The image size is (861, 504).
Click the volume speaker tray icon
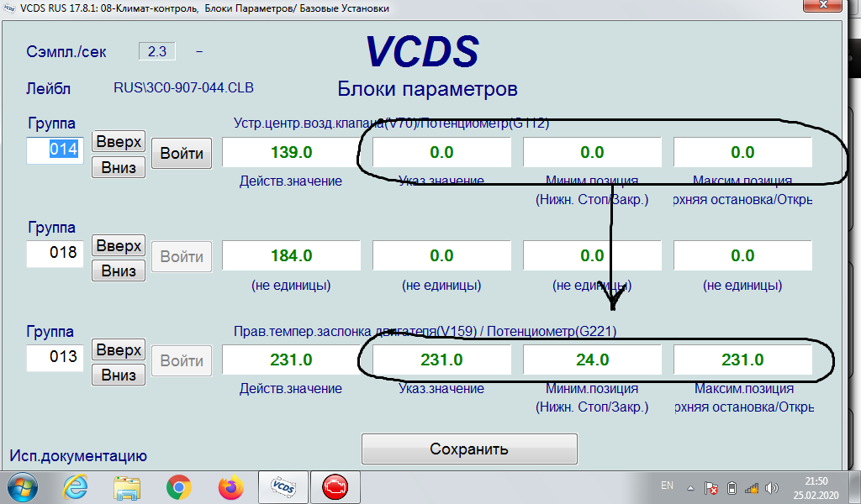(x=772, y=487)
